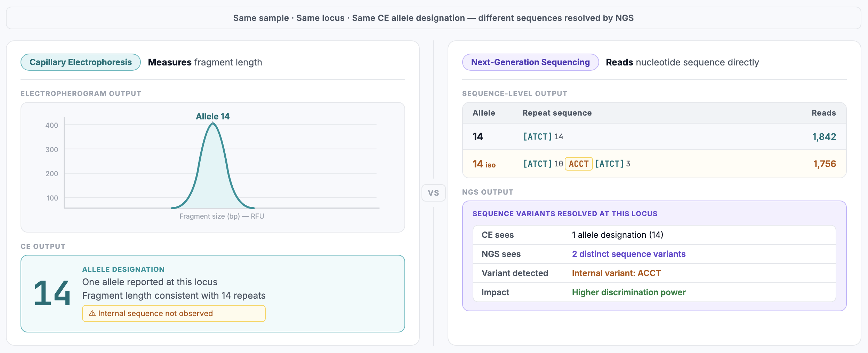Click the 300 y-axis tick label
The image size is (868, 353).
52,150
